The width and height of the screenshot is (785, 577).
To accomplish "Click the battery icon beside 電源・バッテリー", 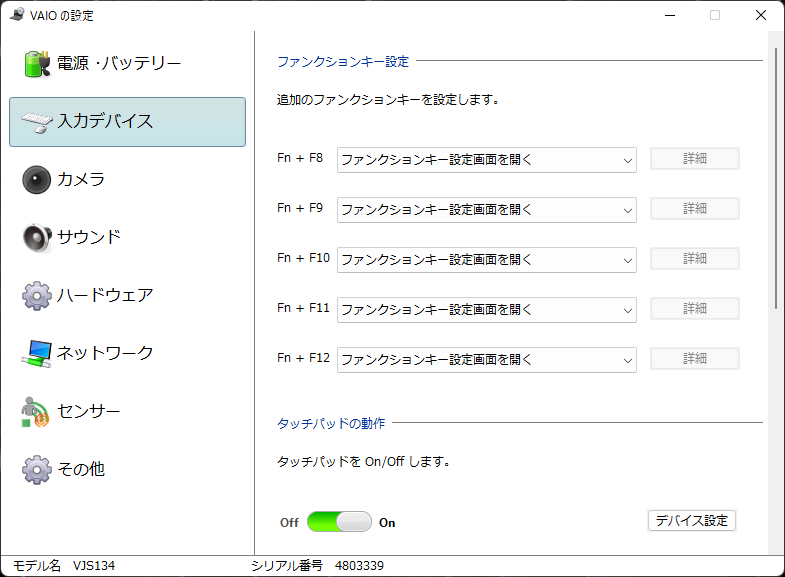I will (x=37, y=64).
